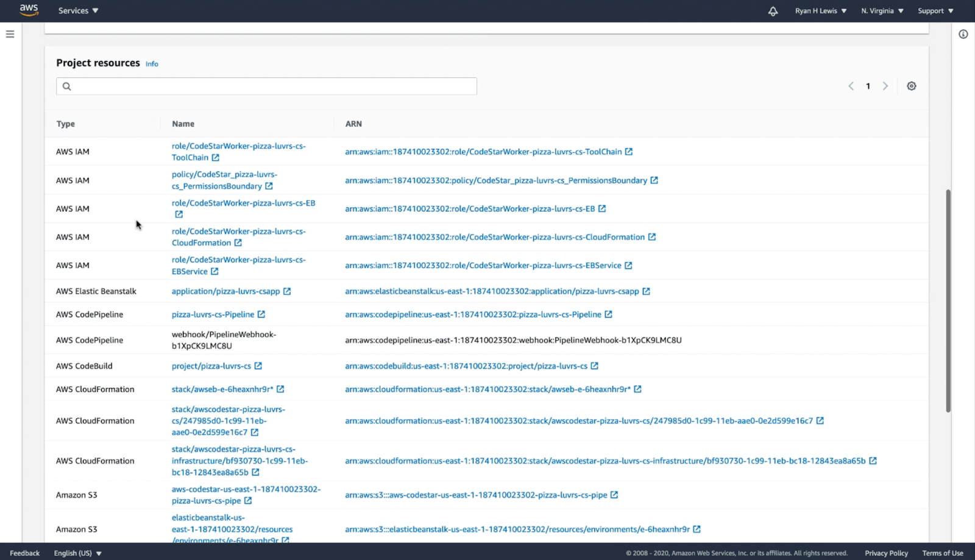Open table preferences gear icon
This screenshot has width=975, height=560.
912,86
